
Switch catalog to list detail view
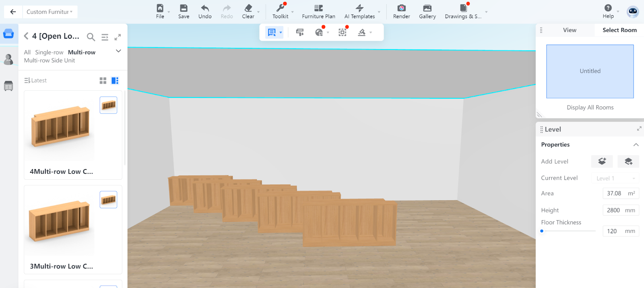tap(115, 81)
